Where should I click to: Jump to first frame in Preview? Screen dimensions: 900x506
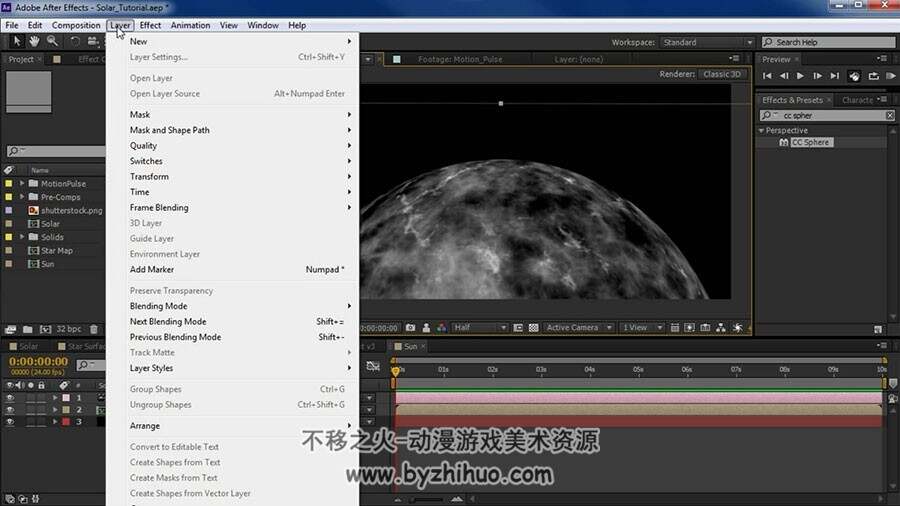click(x=767, y=76)
